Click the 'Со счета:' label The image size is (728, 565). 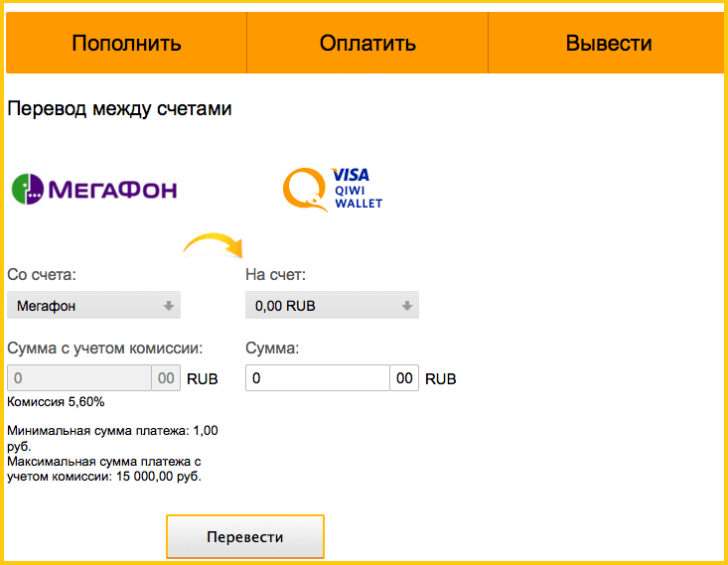point(42,275)
